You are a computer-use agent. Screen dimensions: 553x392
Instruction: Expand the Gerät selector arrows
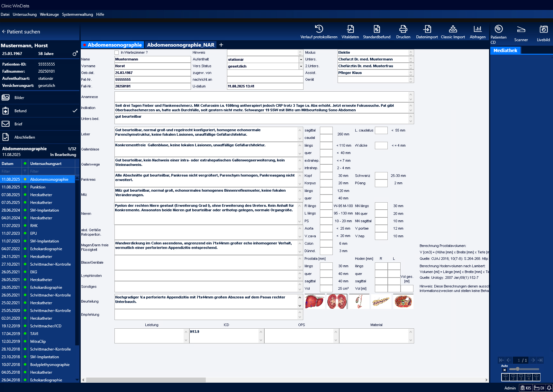click(x=411, y=79)
